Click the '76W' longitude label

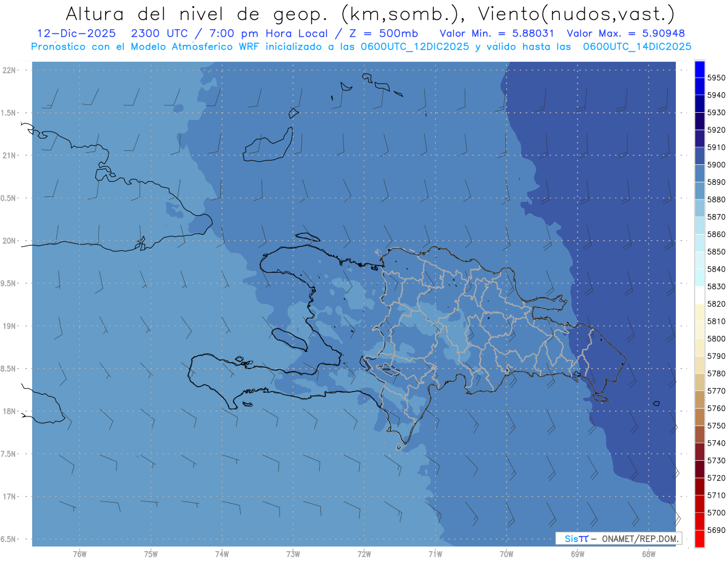coord(79,554)
